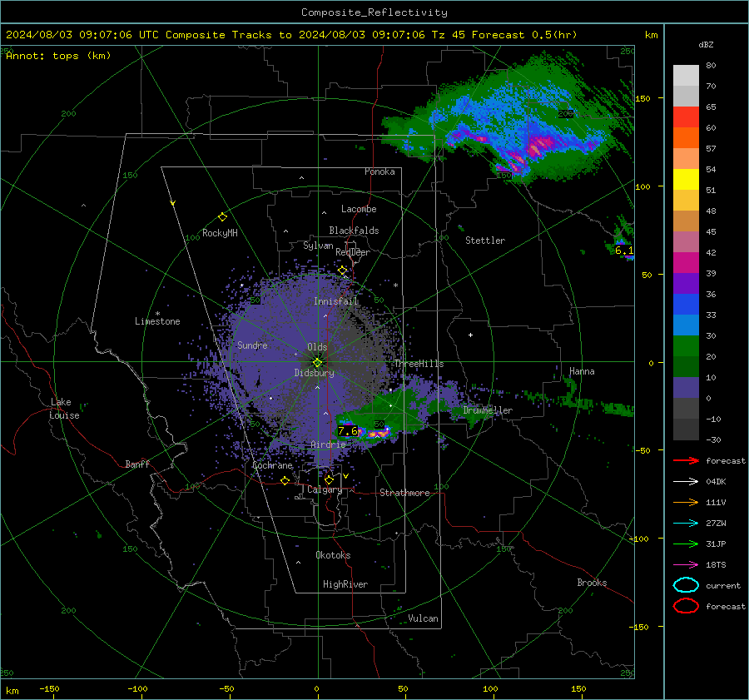Click the Lake Louise label
This screenshot has width=749, height=700.
[x=65, y=409]
